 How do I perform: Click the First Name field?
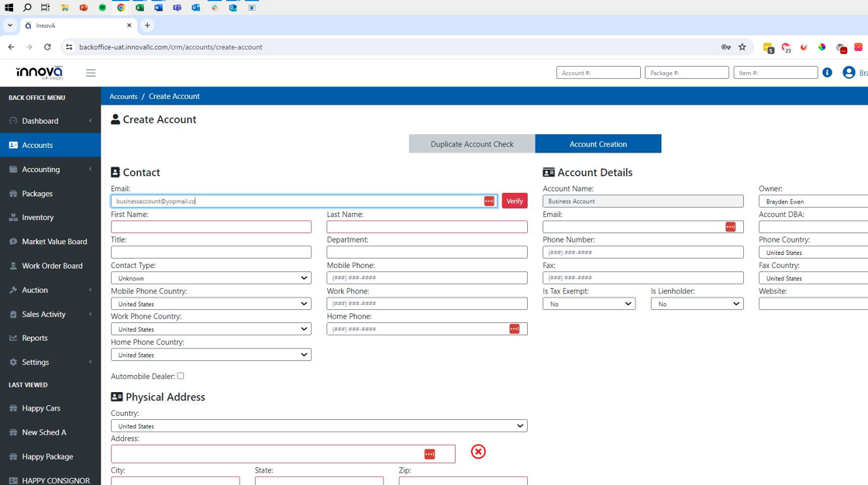click(x=211, y=226)
